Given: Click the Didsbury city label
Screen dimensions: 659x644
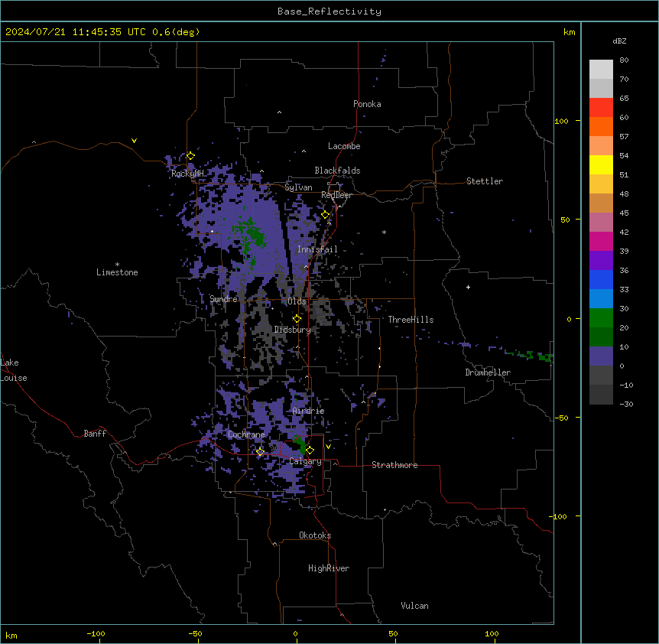Looking at the screenshot, I should (x=293, y=330).
